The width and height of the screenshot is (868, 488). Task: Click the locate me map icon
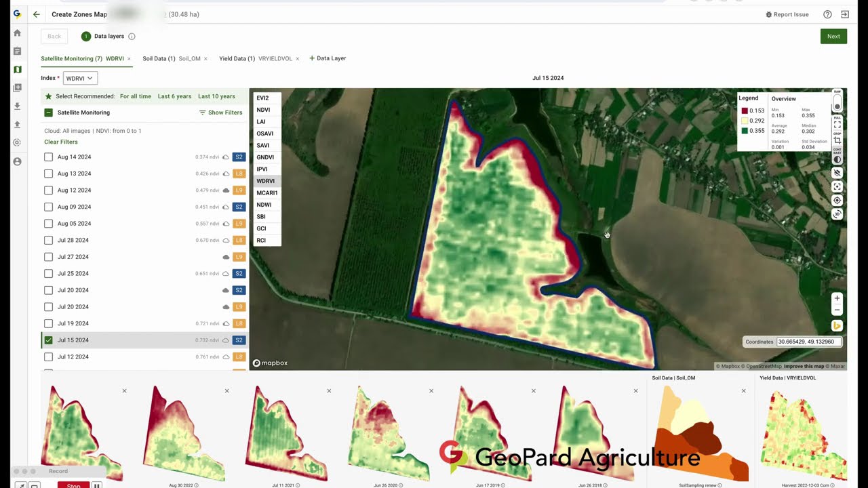click(x=837, y=200)
